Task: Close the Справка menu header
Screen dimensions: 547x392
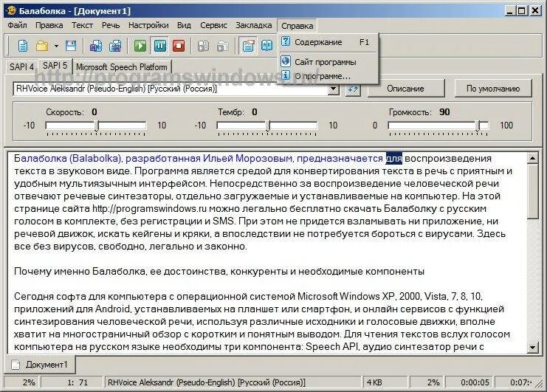Action: [297, 26]
